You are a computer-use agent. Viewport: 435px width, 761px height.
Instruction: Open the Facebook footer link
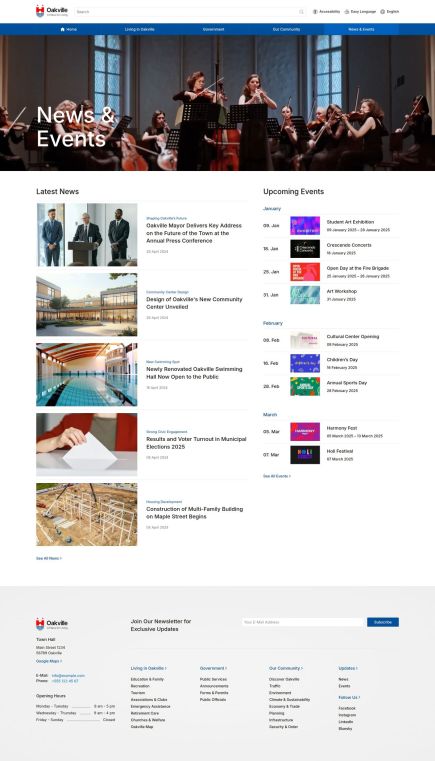tap(347, 709)
